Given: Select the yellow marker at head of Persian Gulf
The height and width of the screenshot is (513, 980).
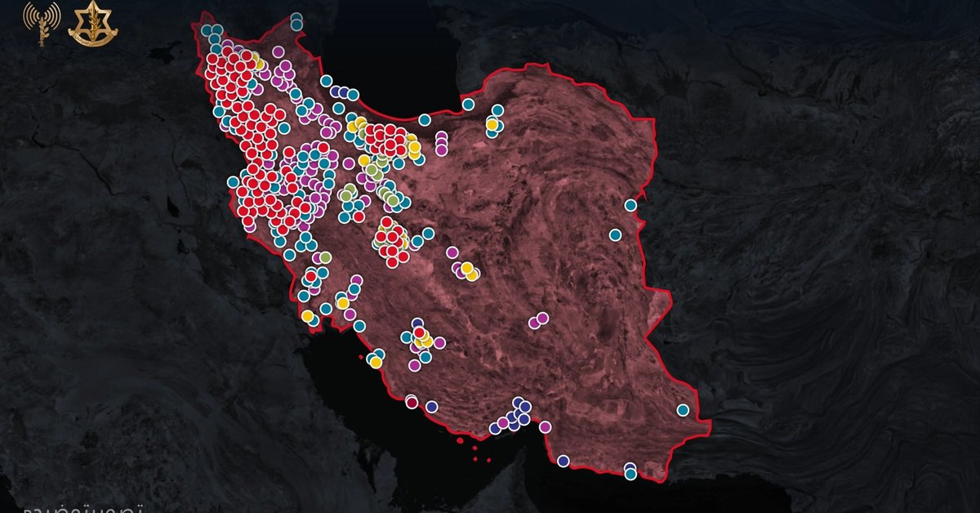Looking at the screenshot, I should [x=307, y=315].
